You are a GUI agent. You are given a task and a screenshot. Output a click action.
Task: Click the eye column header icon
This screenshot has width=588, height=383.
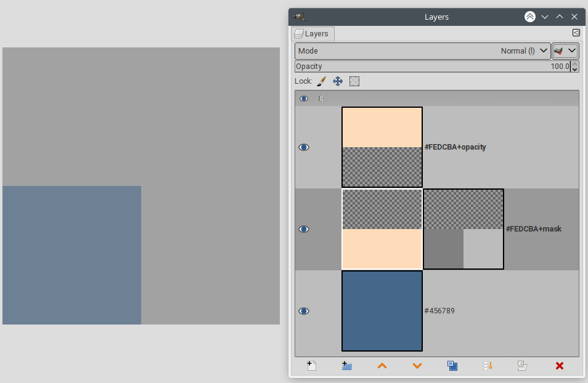pos(304,99)
